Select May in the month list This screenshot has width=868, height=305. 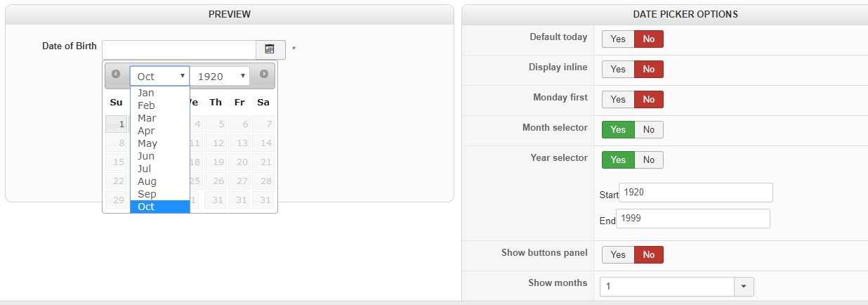click(x=147, y=143)
